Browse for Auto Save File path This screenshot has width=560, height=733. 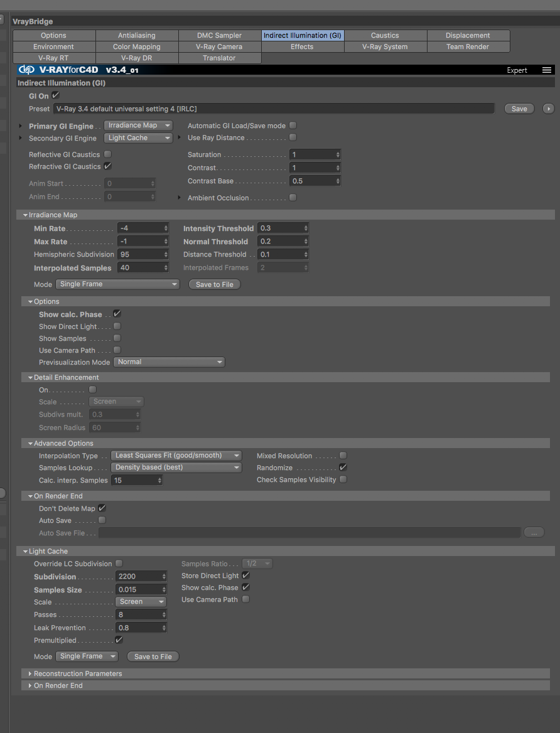click(534, 532)
